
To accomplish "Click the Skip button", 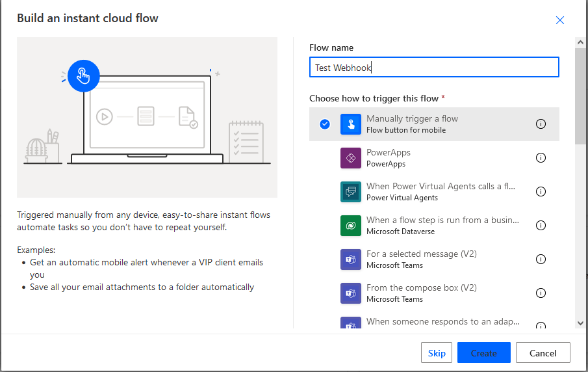I will (437, 352).
